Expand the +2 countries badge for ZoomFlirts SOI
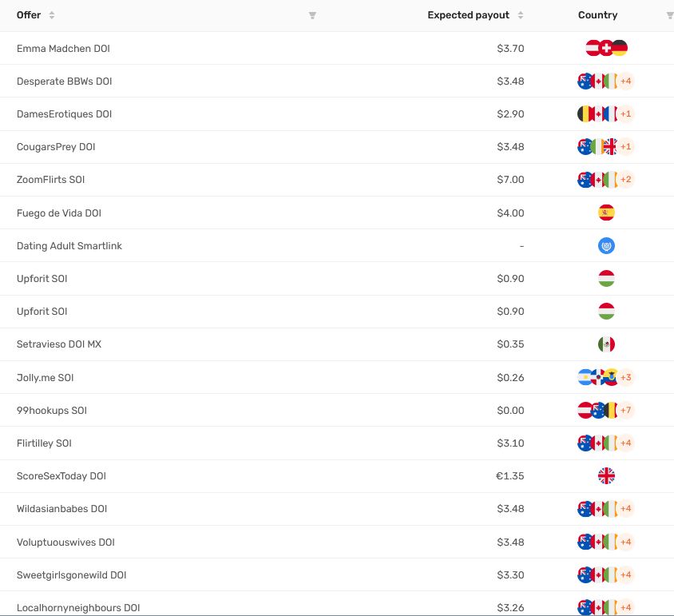This screenshot has width=674, height=616. pyautogui.click(x=625, y=180)
